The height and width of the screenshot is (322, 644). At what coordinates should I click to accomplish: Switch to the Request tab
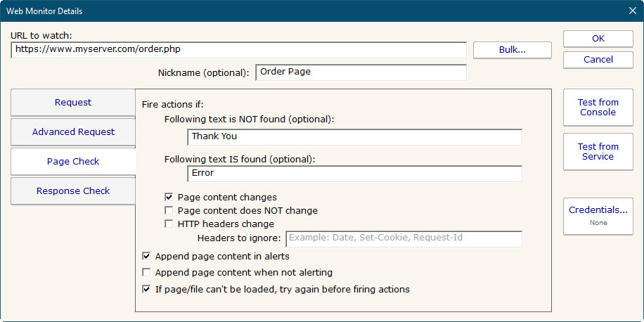click(73, 103)
